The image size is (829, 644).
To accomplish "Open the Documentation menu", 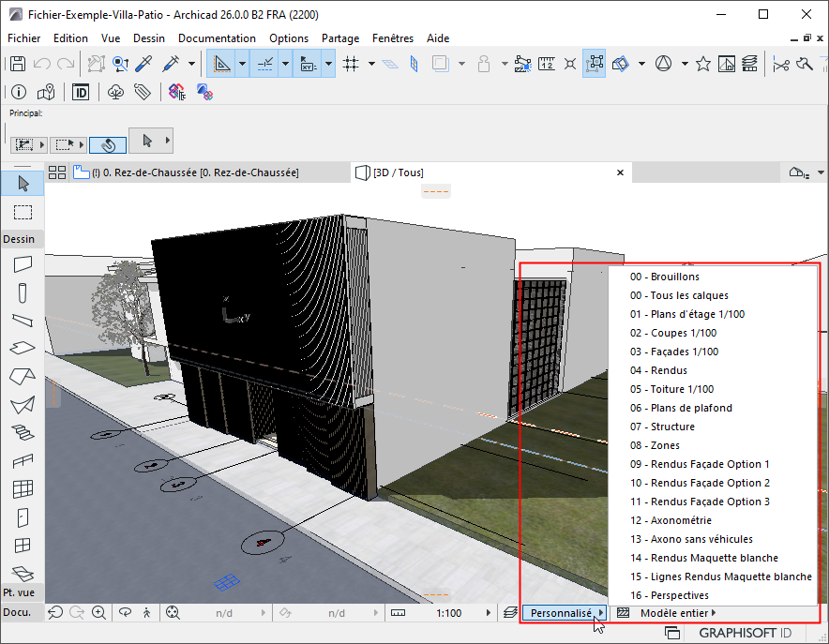I will (217, 38).
